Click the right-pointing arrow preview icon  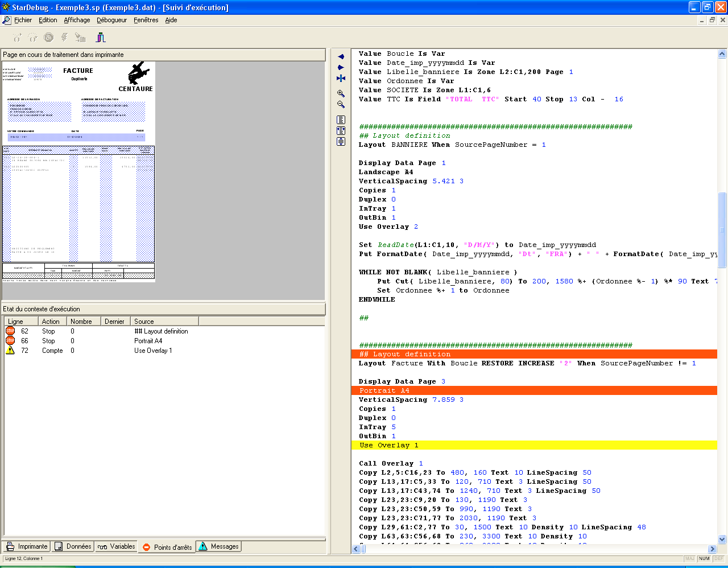click(341, 68)
